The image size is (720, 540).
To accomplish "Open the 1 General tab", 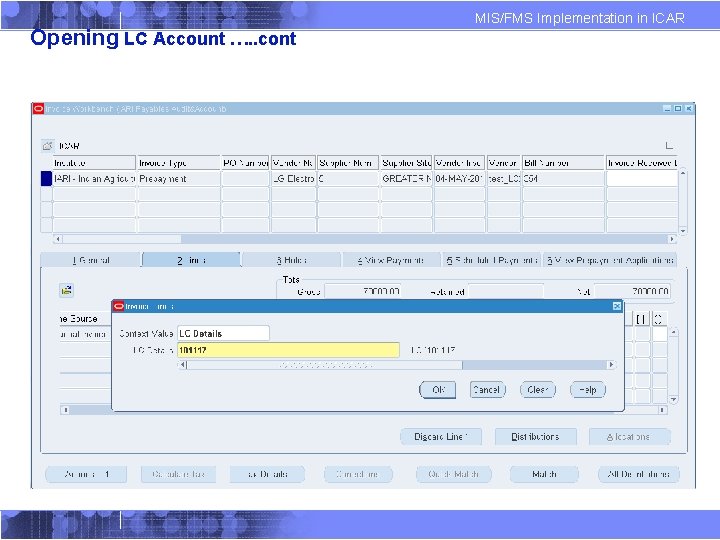I will 91,260.
